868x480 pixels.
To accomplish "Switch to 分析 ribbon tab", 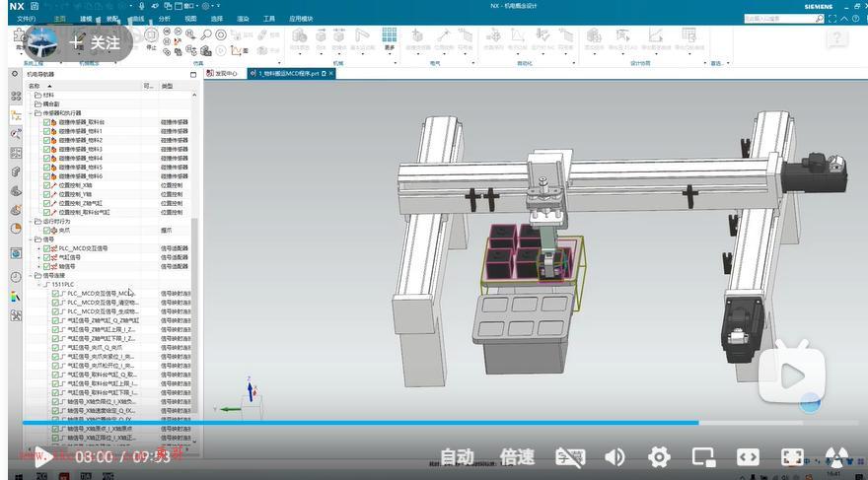I will (165, 19).
